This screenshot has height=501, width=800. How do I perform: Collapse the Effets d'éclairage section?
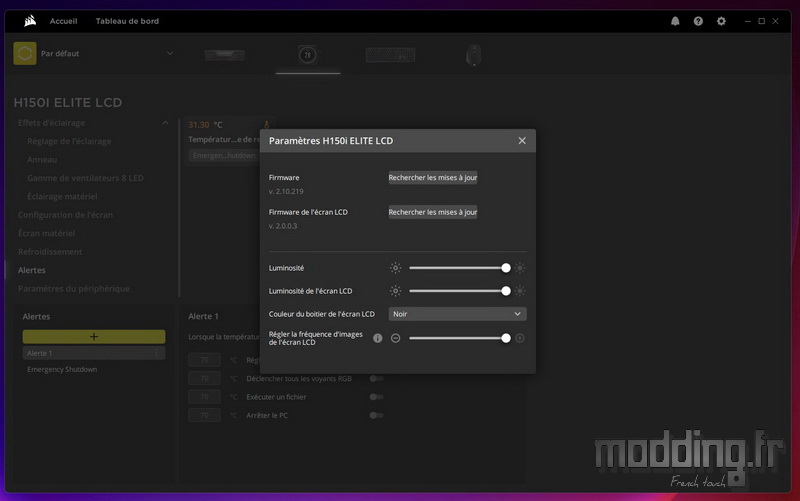pyautogui.click(x=165, y=123)
